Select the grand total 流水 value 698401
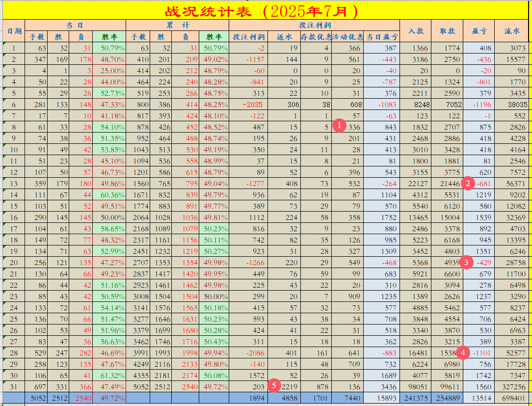The image size is (532, 406). coord(512,399)
